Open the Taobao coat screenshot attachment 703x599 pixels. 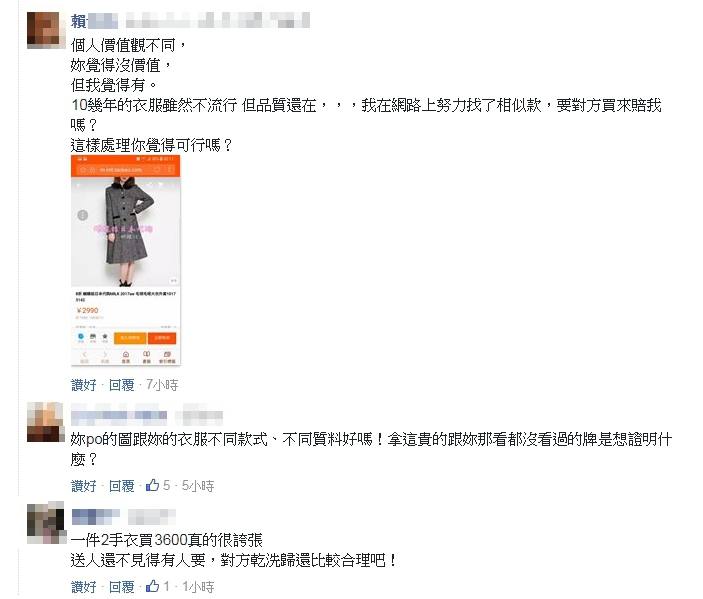[x=126, y=260]
